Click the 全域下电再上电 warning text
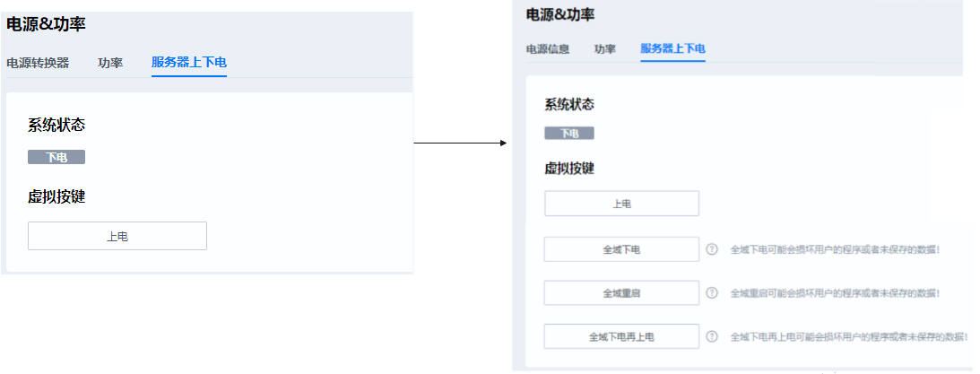Screen dimensions: 980x374 pyautogui.click(x=847, y=337)
